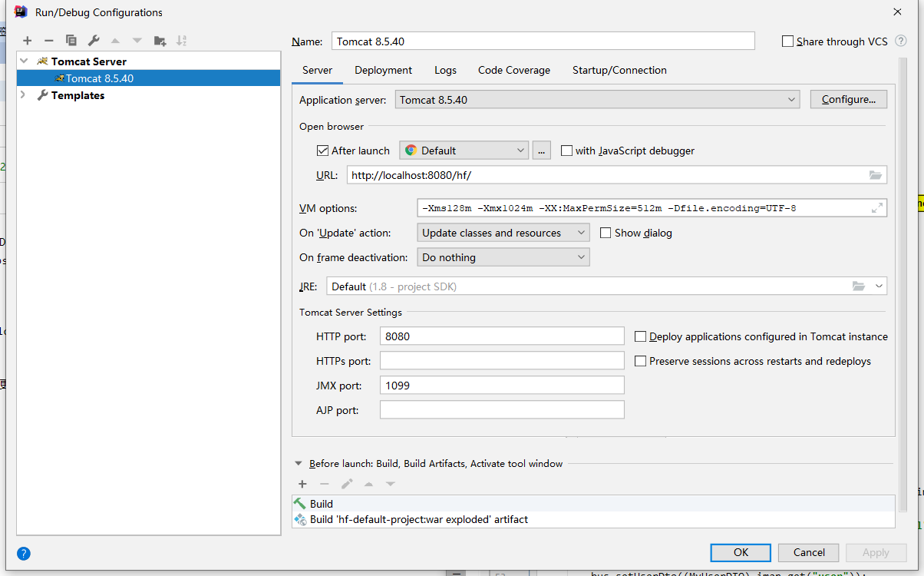Viewport: 924px width, 576px height.
Task: Switch to the Deployment tab
Action: [383, 70]
